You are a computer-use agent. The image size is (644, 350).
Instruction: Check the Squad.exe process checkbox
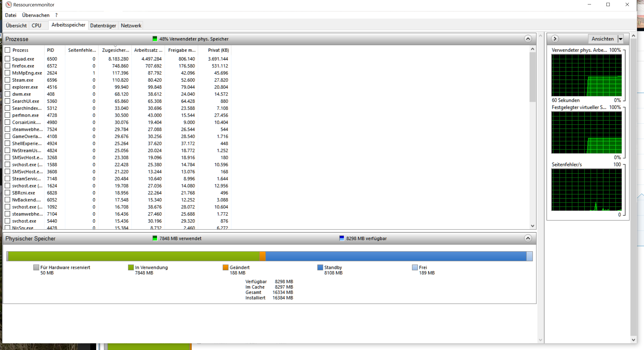pyautogui.click(x=8, y=59)
